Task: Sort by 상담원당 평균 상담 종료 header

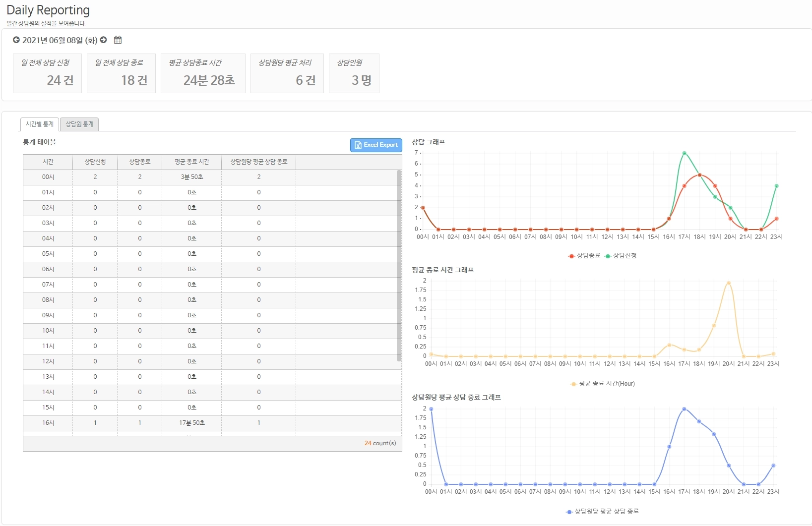Action: point(259,162)
